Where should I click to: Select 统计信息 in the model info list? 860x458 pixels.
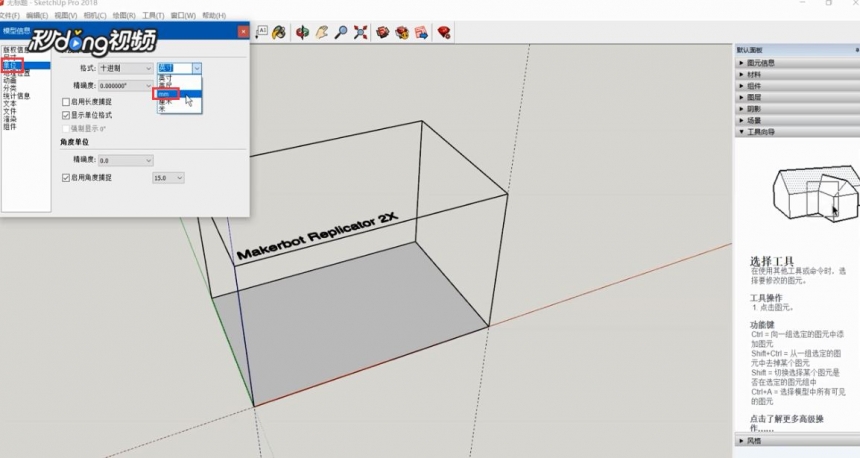26,96
